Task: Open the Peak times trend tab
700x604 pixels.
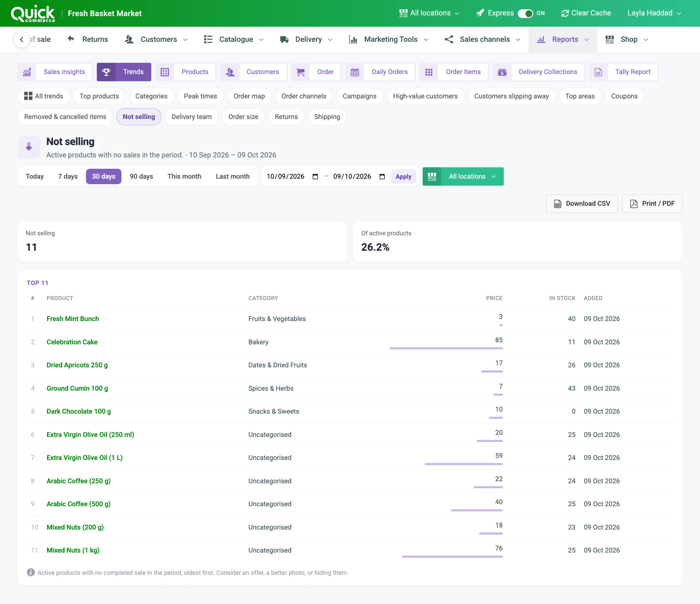Action: 200,96
